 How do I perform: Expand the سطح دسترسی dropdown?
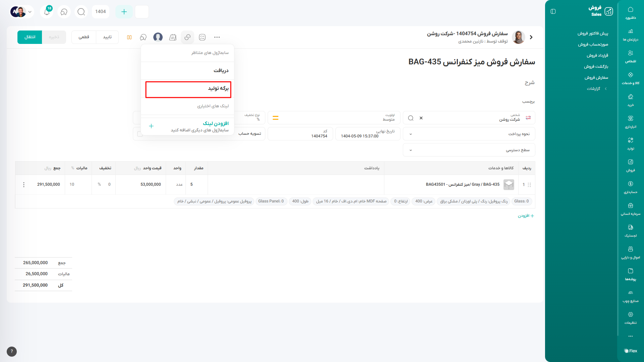click(411, 150)
